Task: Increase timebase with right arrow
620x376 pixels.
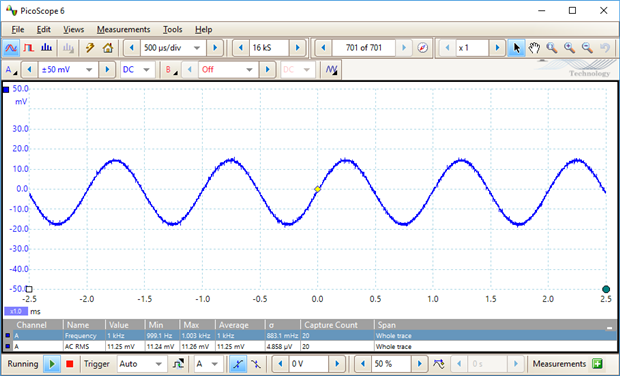Action: (215, 48)
